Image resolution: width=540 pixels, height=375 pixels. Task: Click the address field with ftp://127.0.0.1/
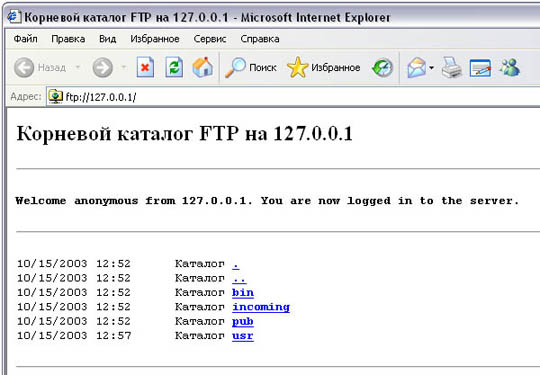(293, 97)
